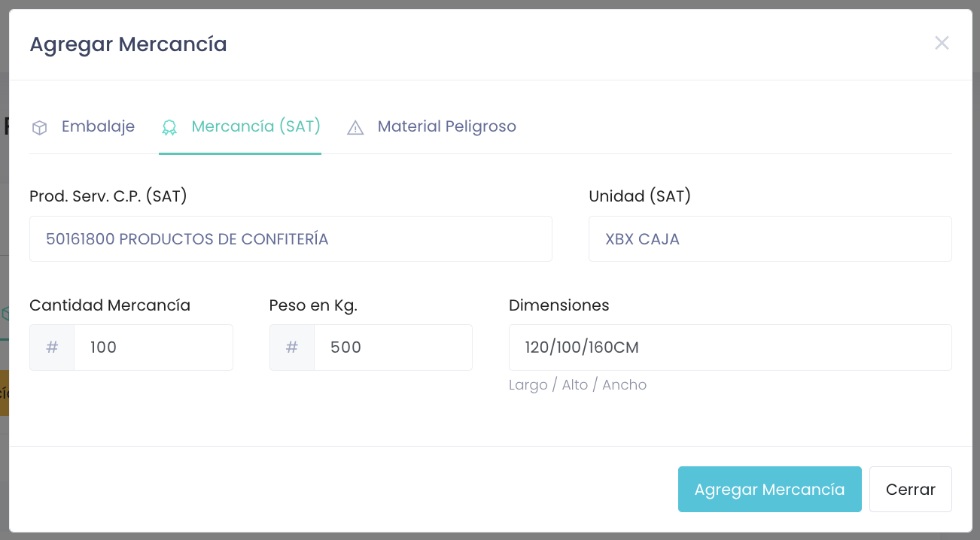Switch to the Embalaje tab
Viewport: 980px width, 540px height.
click(x=98, y=126)
